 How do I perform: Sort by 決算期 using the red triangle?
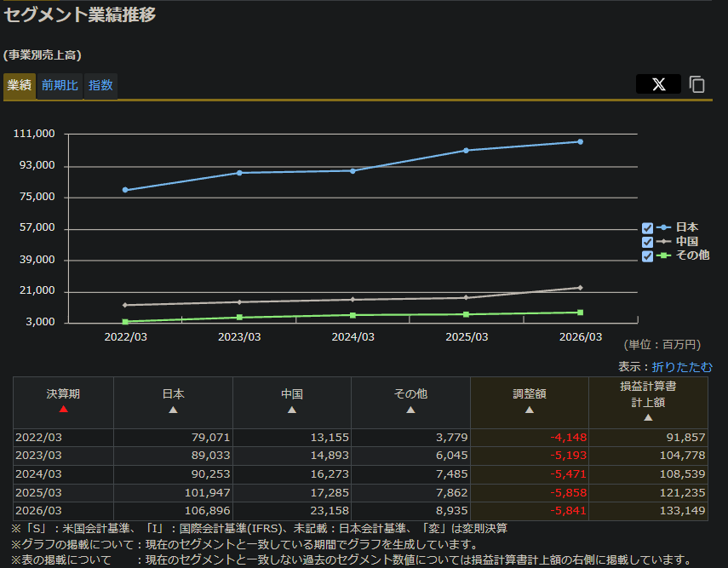(64, 409)
